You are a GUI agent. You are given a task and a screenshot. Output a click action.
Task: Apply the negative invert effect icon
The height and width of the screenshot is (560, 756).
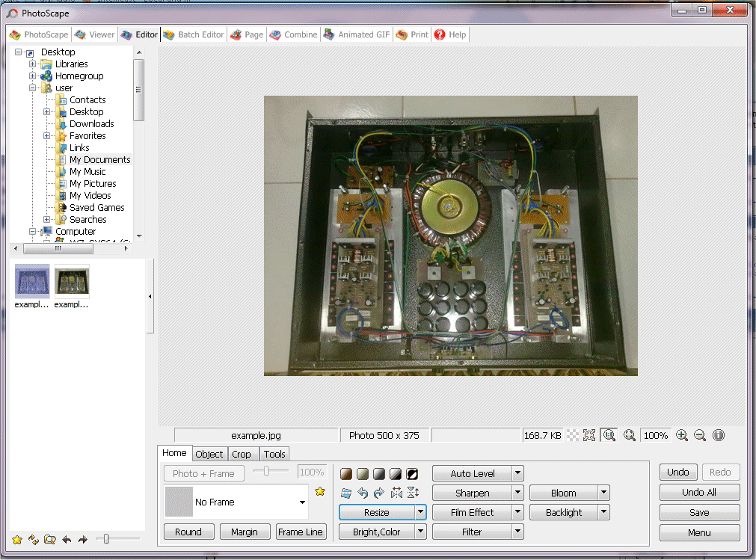click(x=412, y=474)
